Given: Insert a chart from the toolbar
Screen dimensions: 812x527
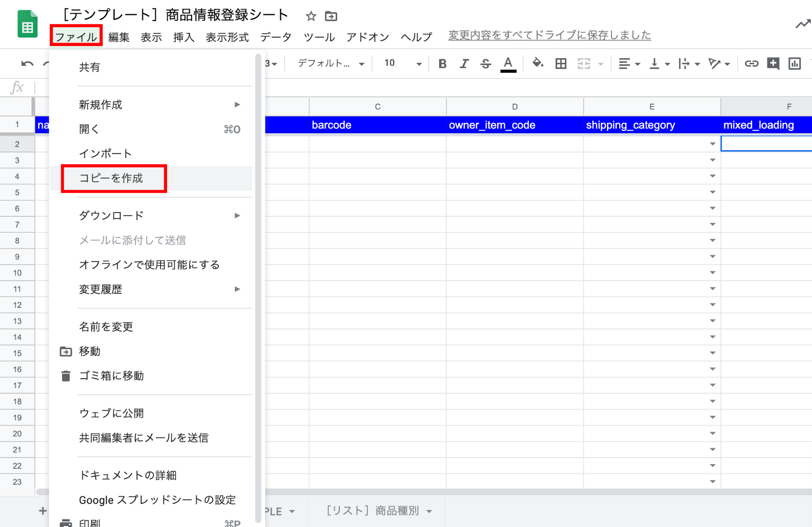Looking at the screenshot, I should pyautogui.click(x=795, y=64).
